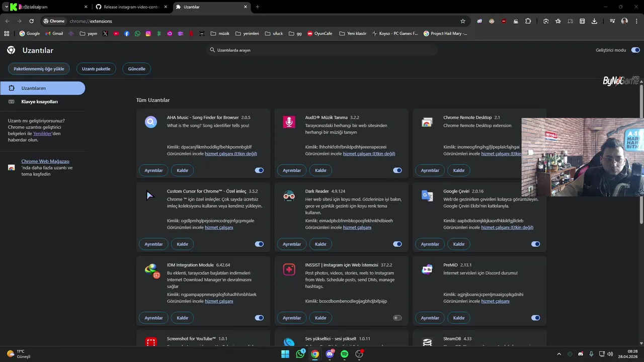
Task: Open the yerimleri bookmarks folder
Action: [247, 34]
